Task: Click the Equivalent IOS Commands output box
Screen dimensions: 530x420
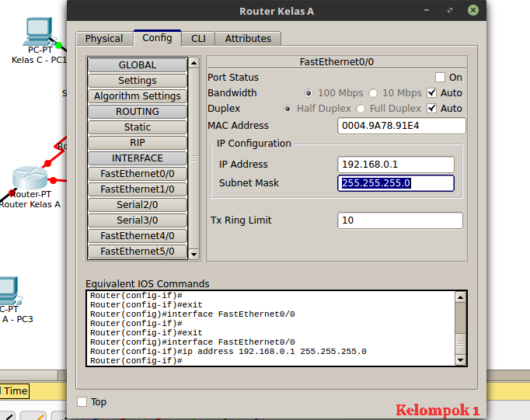Action: pos(270,328)
